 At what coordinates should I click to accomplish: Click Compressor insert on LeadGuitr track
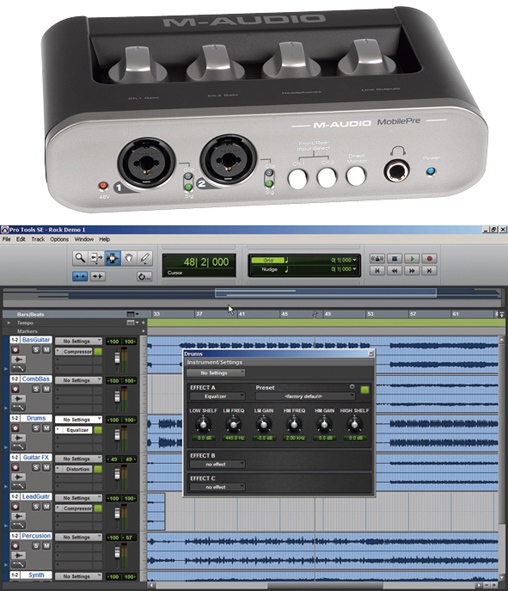tap(77, 508)
